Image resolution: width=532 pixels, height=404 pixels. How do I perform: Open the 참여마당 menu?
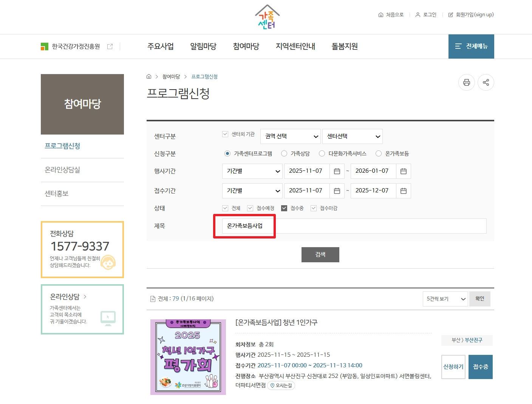pyautogui.click(x=246, y=46)
